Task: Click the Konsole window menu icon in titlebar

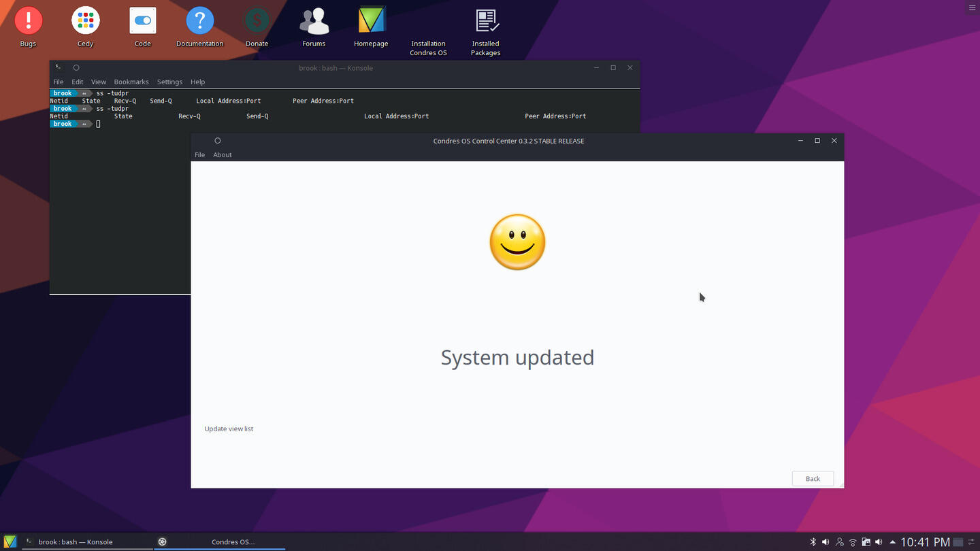Action: 59,67
